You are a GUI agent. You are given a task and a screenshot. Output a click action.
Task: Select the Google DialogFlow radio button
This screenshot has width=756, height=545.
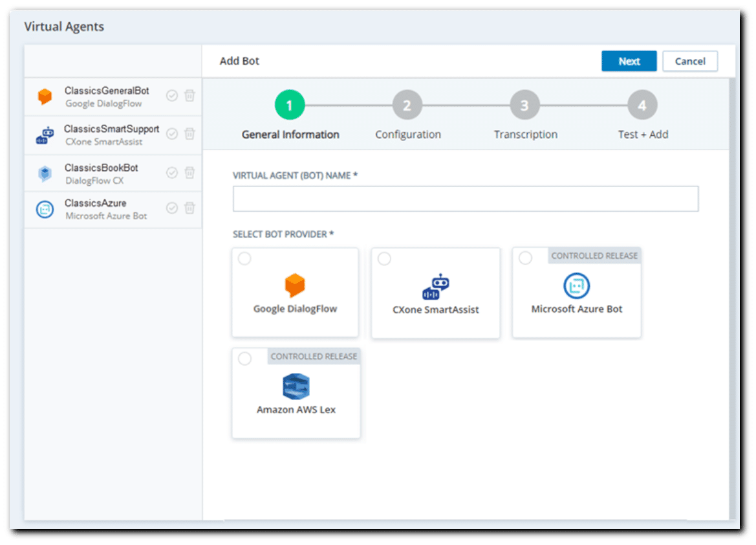click(244, 259)
